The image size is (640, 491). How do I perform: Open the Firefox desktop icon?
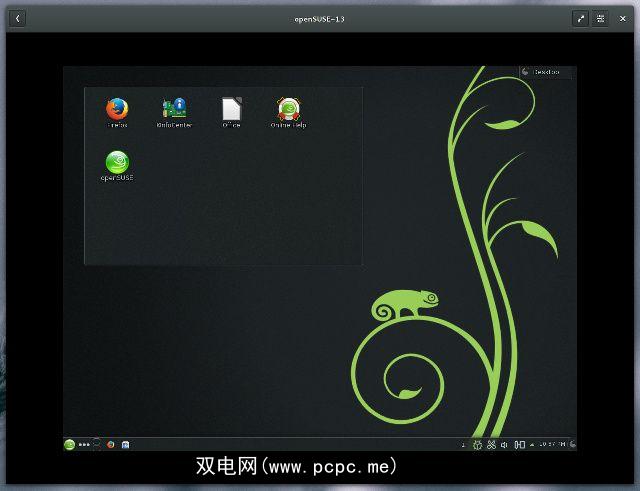click(117, 112)
